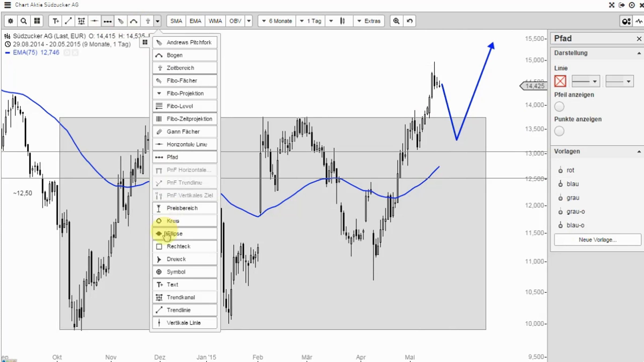Click the magnifier search icon in toolbar
This screenshot has width=644, height=362.
[x=24, y=21]
